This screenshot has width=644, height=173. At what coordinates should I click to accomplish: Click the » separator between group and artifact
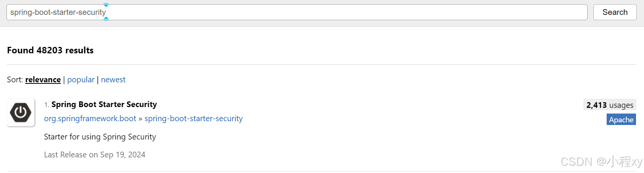(140, 119)
